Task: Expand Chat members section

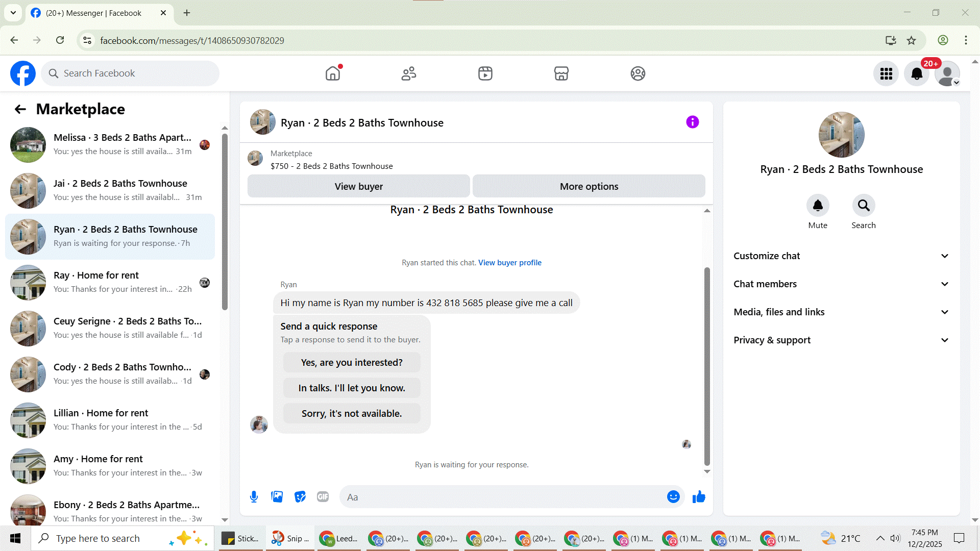Action: [x=841, y=284]
